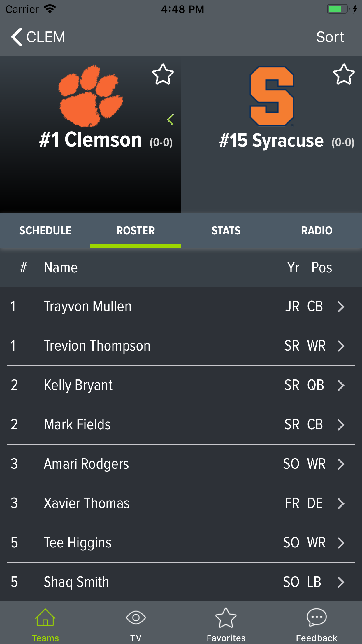Open the Feedback speech bubble icon
Image resolution: width=362 pixels, height=644 pixels.
tap(317, 618)
